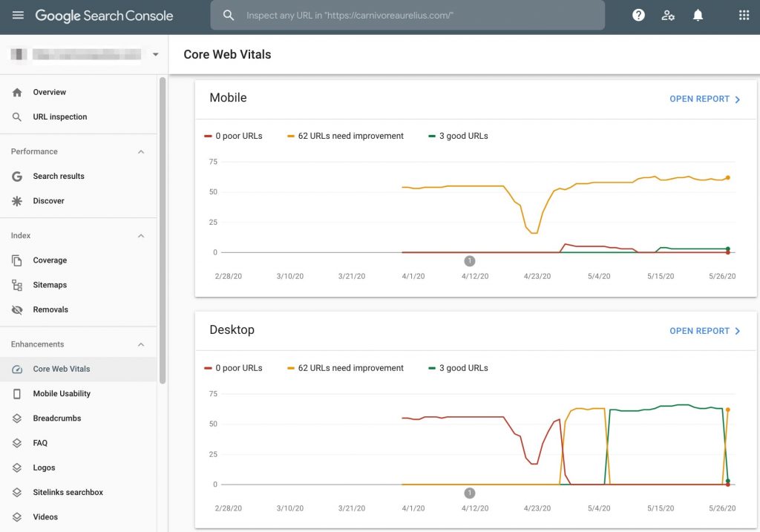Select Coverage in the Index section
The height and width of the screenshot is (532, 760).
pos(50,260)
